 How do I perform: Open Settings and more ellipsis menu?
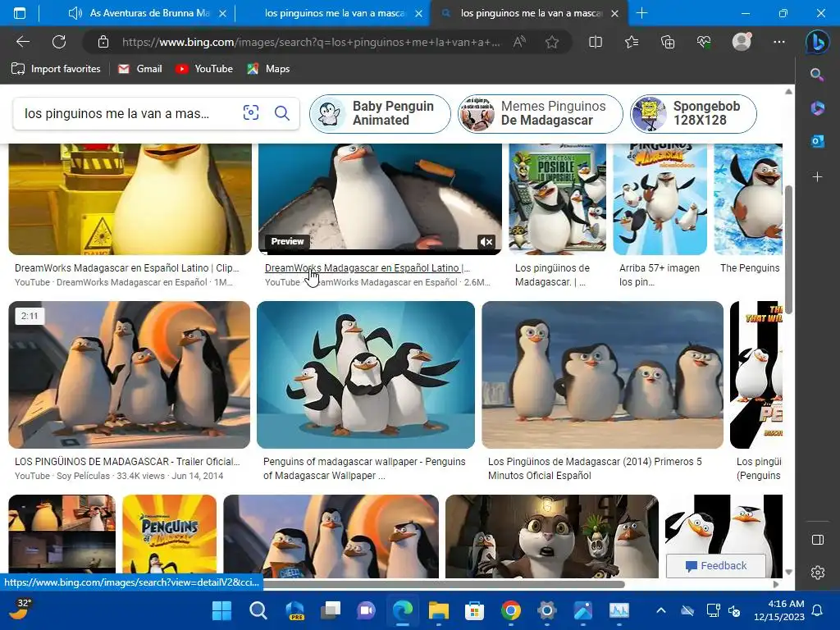coord(779,42)
